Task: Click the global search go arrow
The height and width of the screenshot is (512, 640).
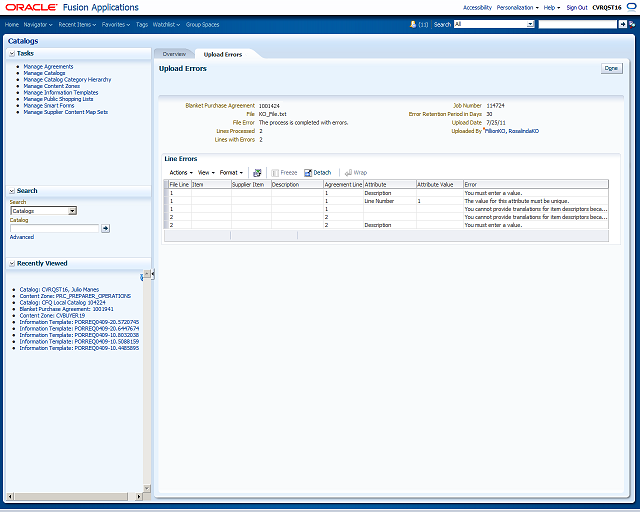Action: 623,24
